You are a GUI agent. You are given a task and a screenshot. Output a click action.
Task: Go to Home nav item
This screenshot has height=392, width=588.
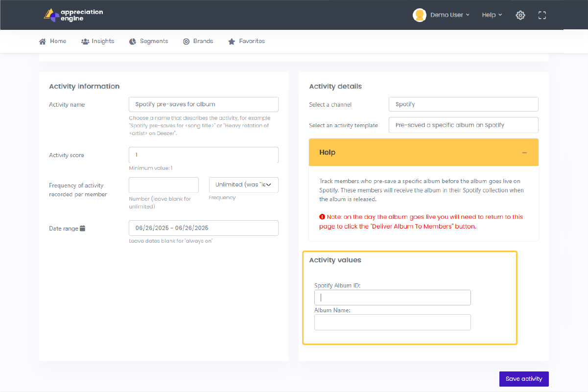pos(53,42)
